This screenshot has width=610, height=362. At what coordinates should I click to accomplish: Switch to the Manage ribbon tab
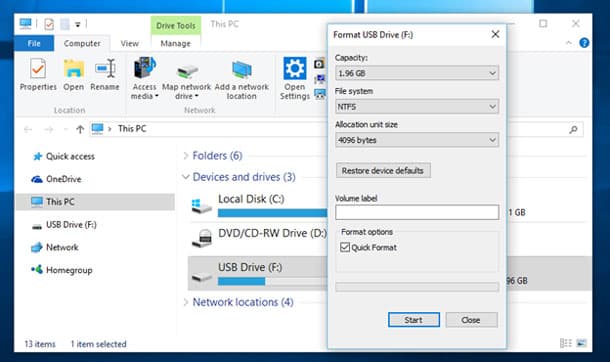[x=175, y=43]
